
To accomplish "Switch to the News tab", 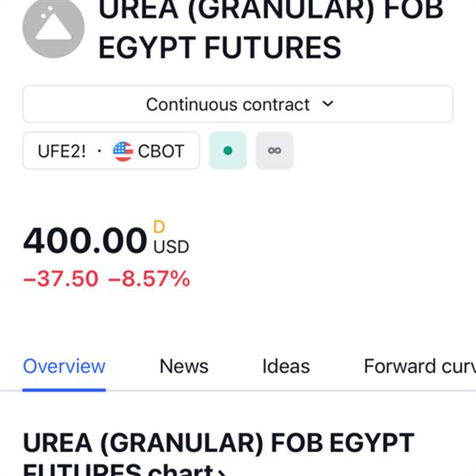I will (184, 367).
